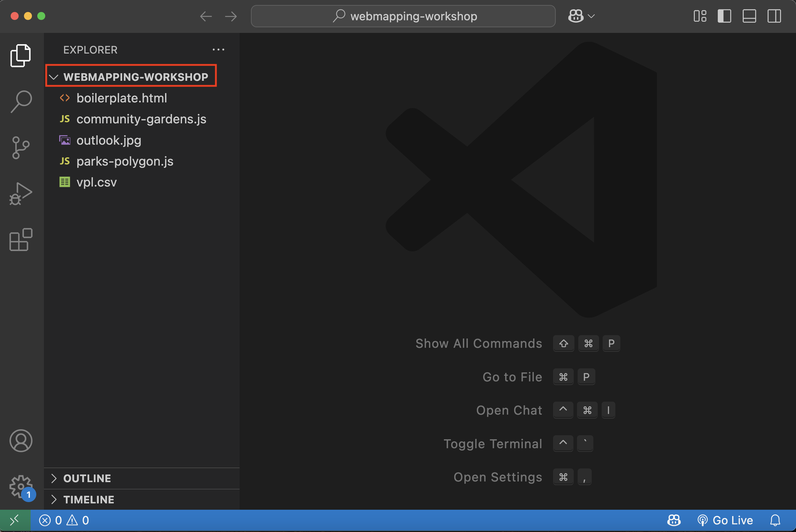Open the Explorer view in activity bar
796x532 pixels.
(x=21, y=56)
